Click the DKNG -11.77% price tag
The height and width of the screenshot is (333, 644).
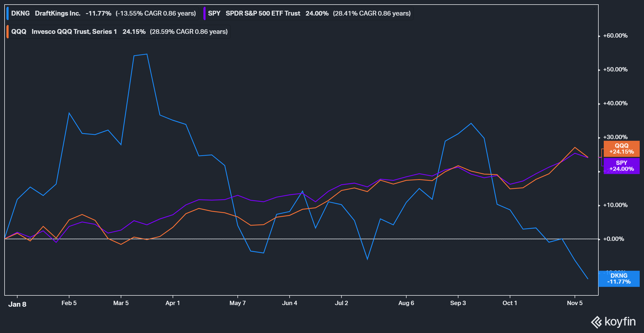[619, 279]
